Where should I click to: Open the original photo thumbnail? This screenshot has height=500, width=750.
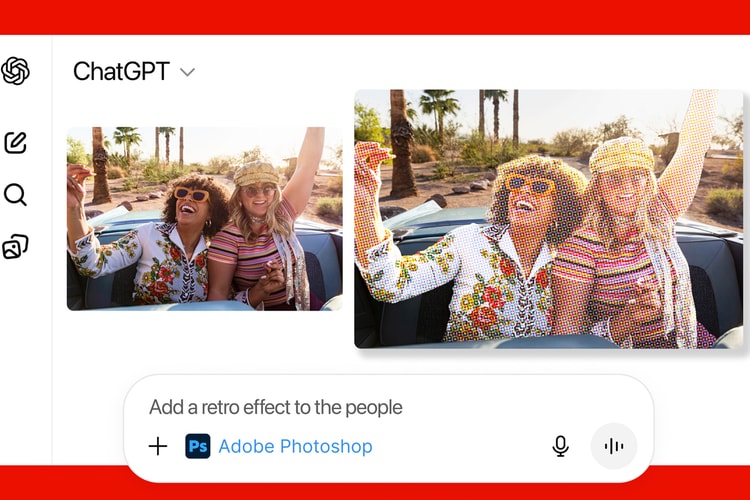205,219
